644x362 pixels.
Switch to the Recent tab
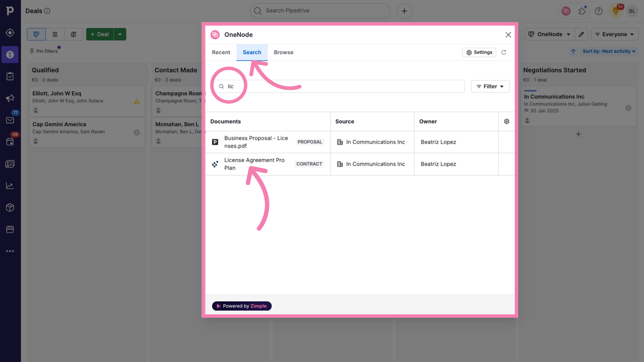[x=221, y=52]
